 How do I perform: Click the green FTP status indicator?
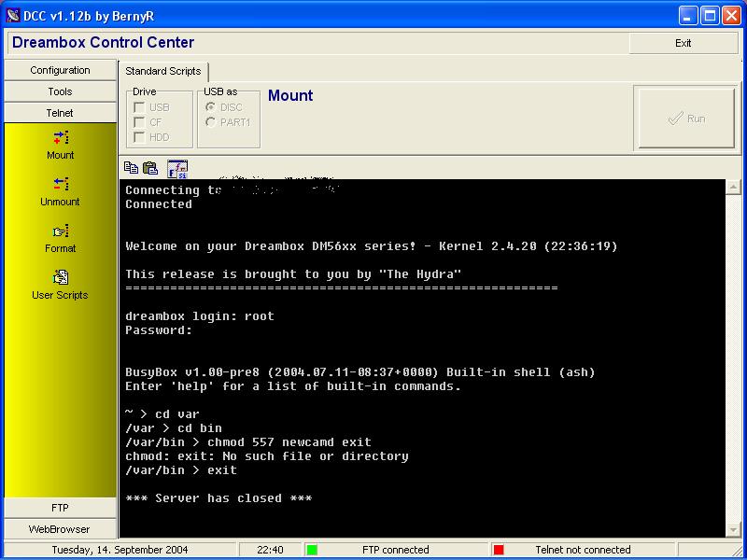pos(312,550)
